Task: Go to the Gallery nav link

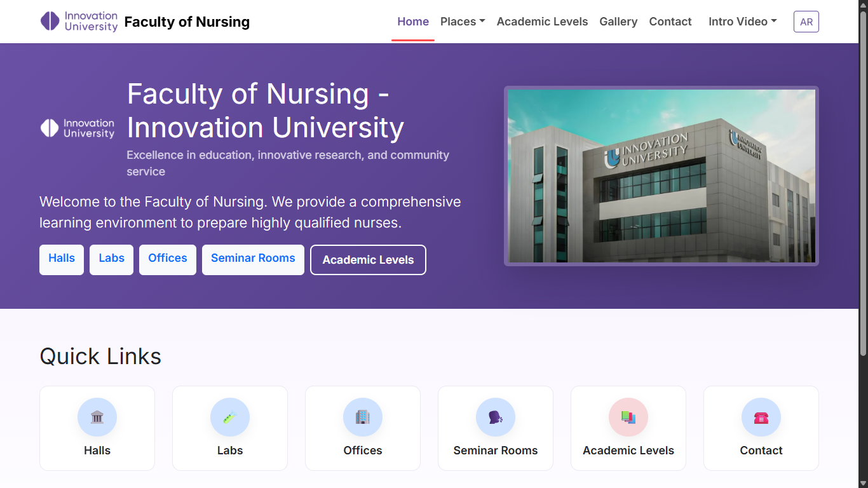Action: pyautogui.click(x=618, y=22)
